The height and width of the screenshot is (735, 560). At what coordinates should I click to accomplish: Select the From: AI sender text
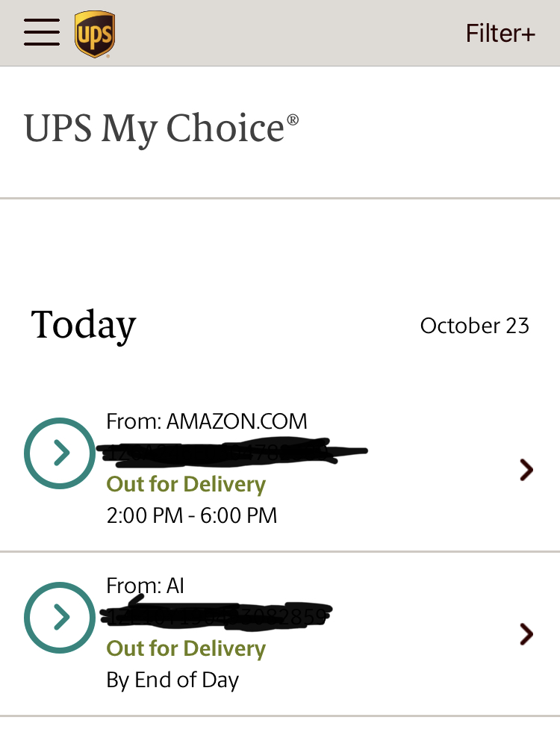coord(146,586)
